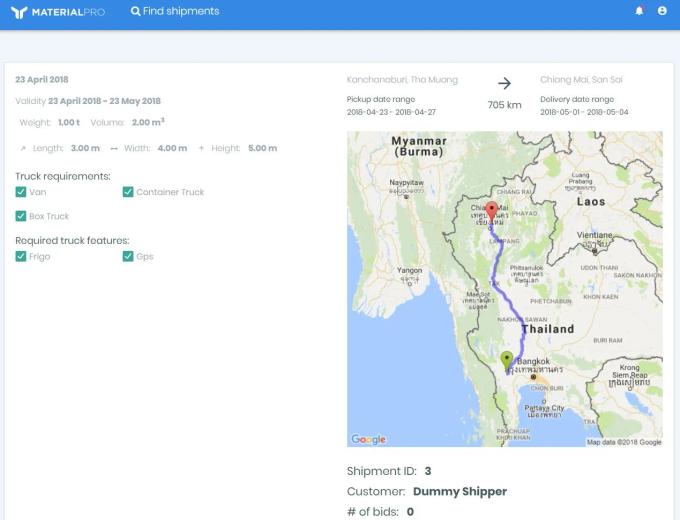Select delivery dates '2018-05-01 - 2018-05-04'
Image resolution: width=680 pixels, height=520 pixels.
click(584, 112)
